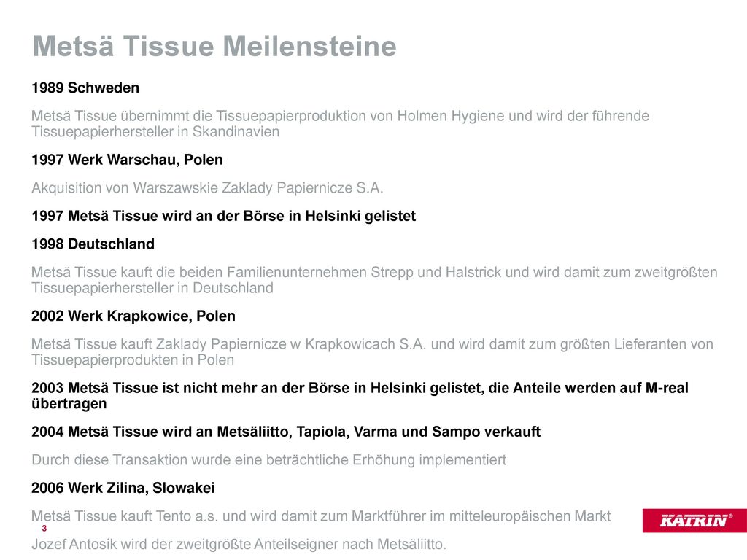747x560 pixels.
Task: Click the Holmen Hygiene description text
Action: click(340, 124)
